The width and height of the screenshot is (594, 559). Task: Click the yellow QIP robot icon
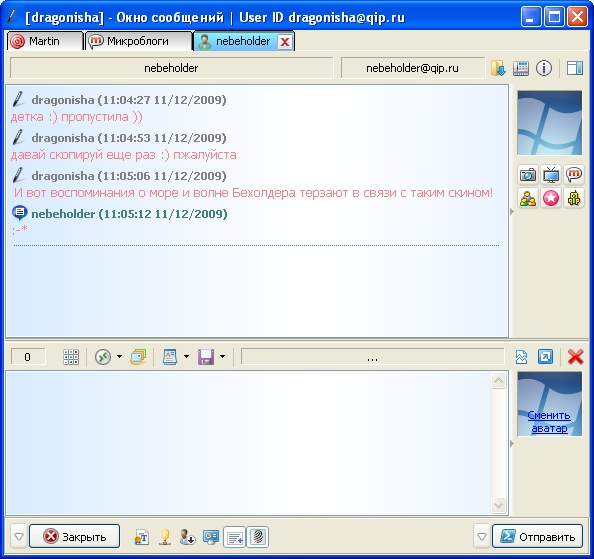click(574, 198)
